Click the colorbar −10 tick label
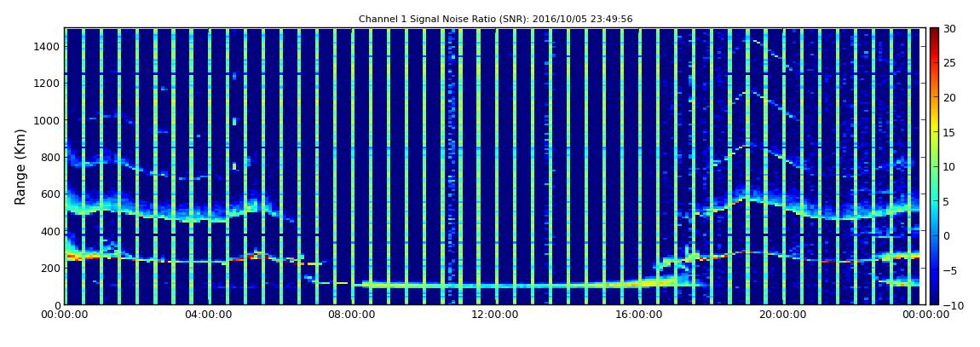The height and width of the screenshot is (347, 980). click(x=953, y=304)
